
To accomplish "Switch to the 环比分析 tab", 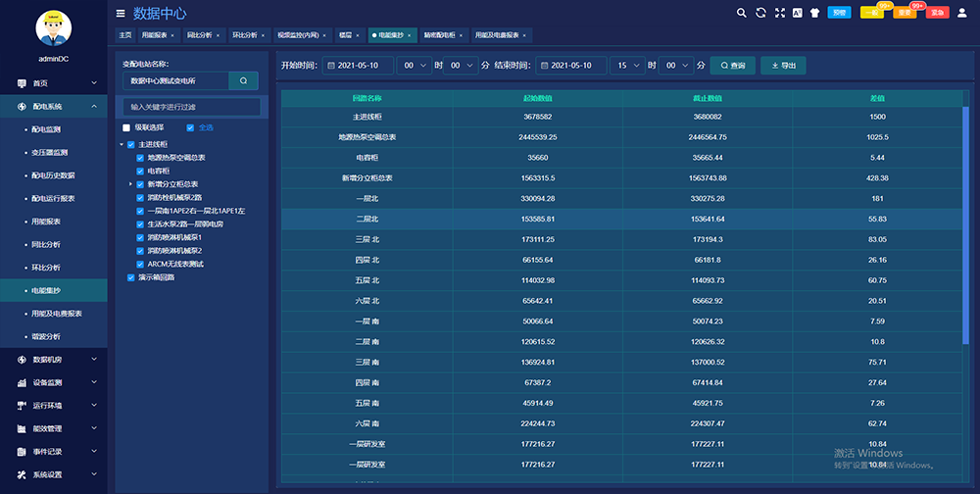I will click(x=247, y=35).
